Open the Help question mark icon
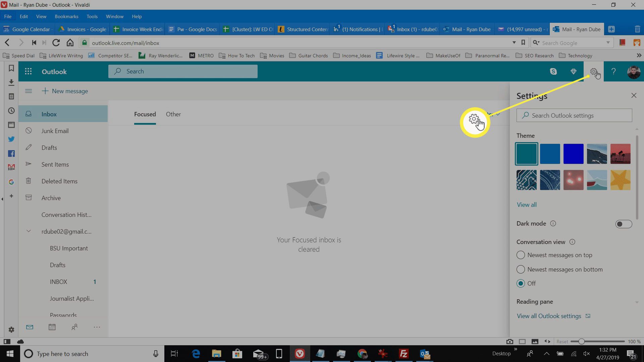Screen dimensions: 644x362 tap(613, 71)
